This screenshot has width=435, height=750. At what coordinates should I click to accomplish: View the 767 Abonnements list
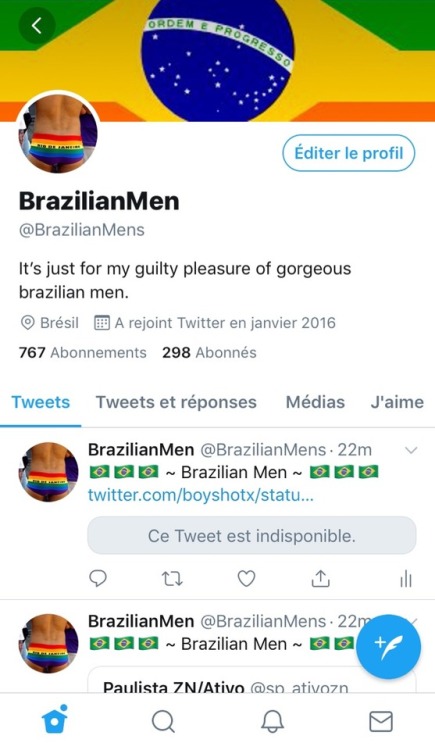tap(83, 353)
